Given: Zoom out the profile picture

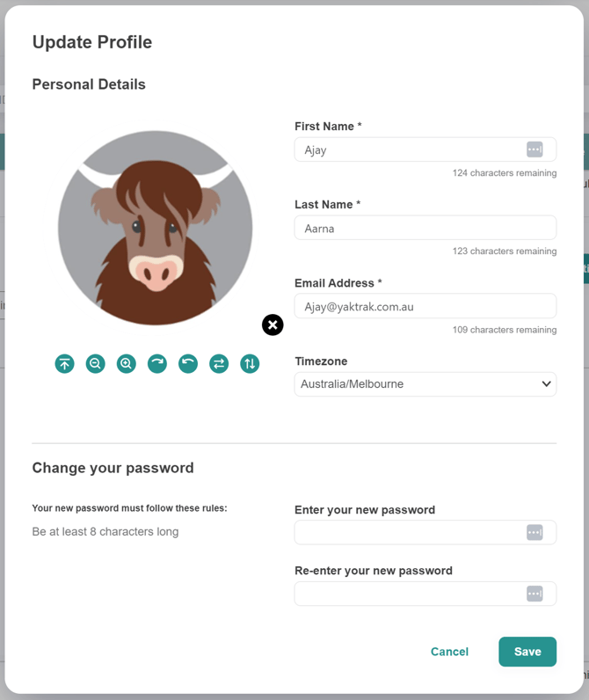Looking at the screenshot, I should point(96,363).
